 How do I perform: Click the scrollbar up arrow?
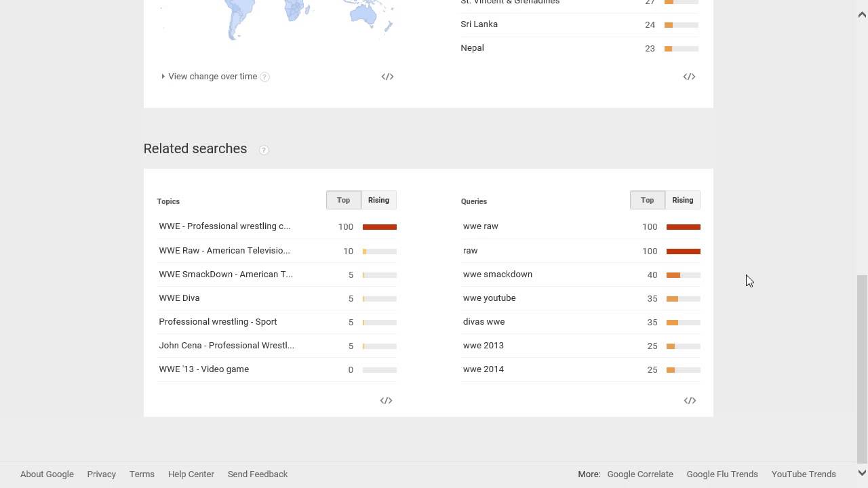pyautogui.click(x=862, y=14)
